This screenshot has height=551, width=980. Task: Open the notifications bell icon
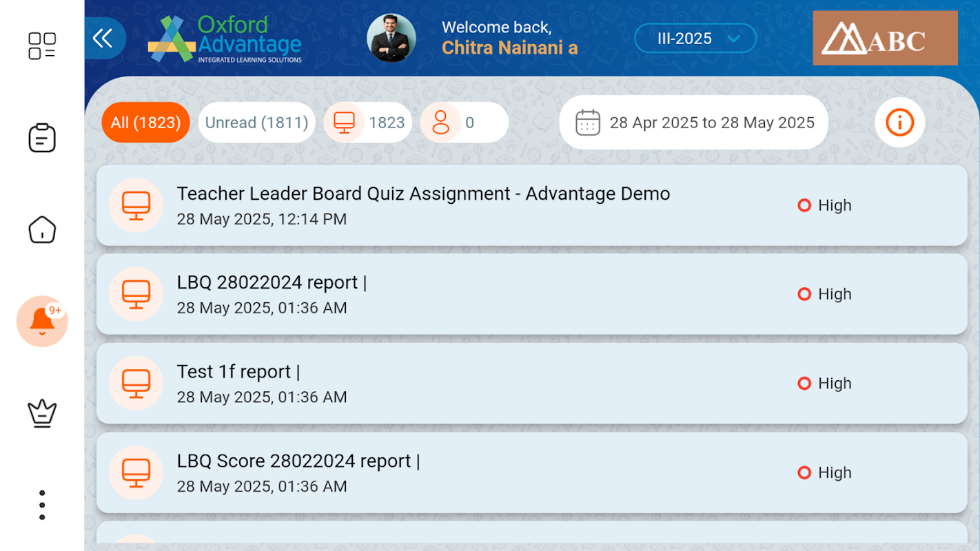[42, 321]
